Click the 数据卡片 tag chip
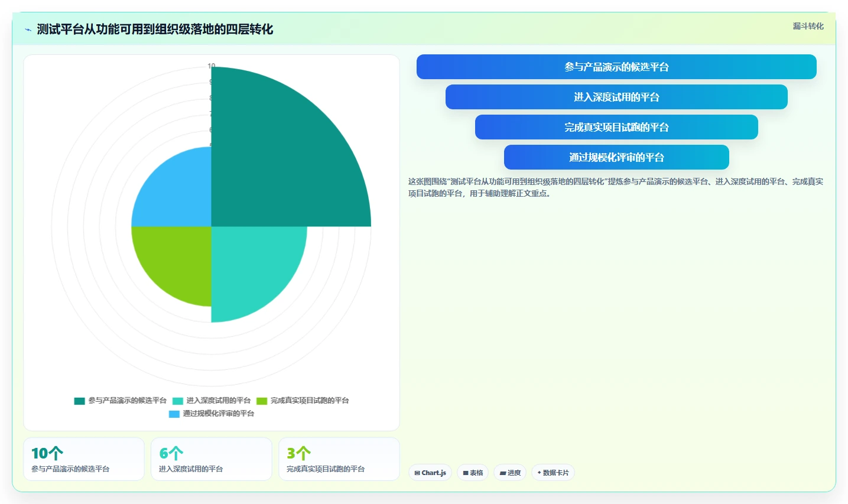848x504 pixels. [x=553, y=473]
